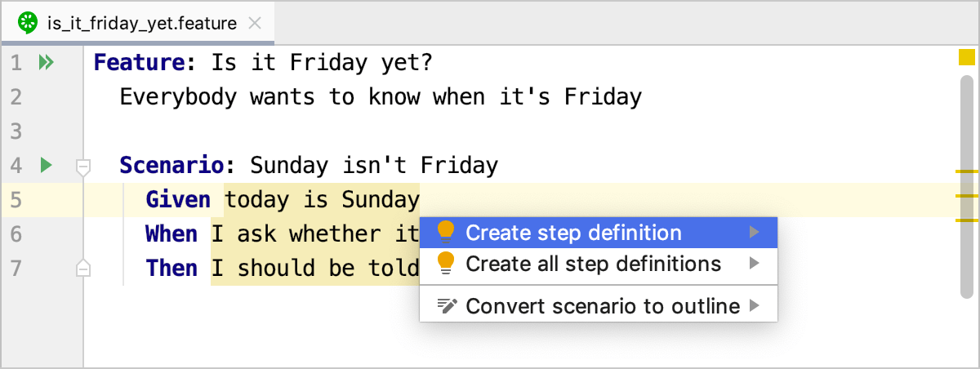Image resolution: width=980 pixels, height=369 pixels.
Task: Choose Create all step definitions
Action: coord(593,264)
